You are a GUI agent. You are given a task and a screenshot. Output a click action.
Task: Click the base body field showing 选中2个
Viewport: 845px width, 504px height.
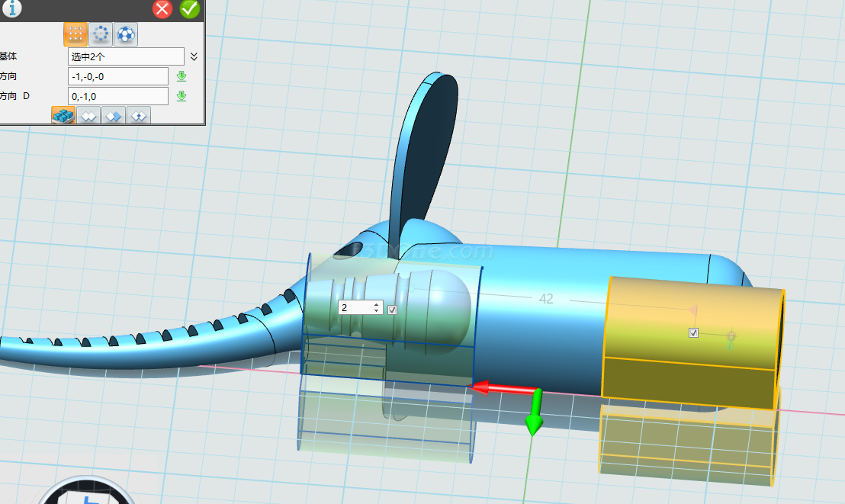tap(125, 56)
